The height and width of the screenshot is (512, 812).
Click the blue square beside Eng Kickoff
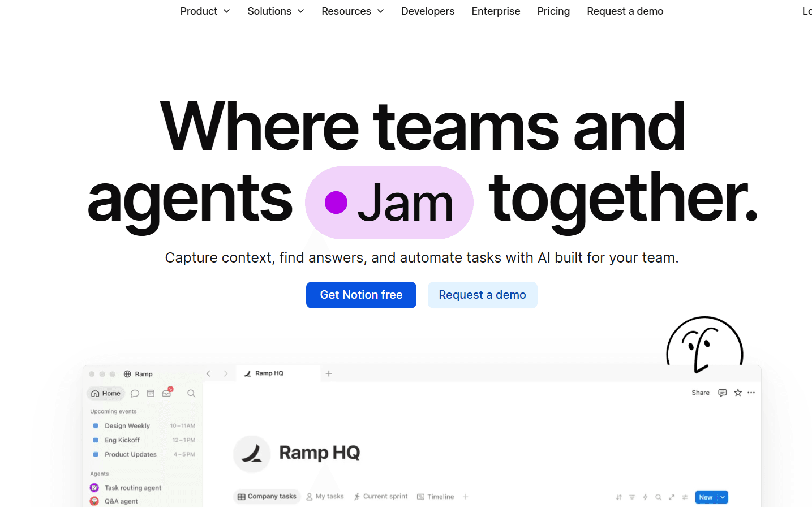[x=96, y=440]
